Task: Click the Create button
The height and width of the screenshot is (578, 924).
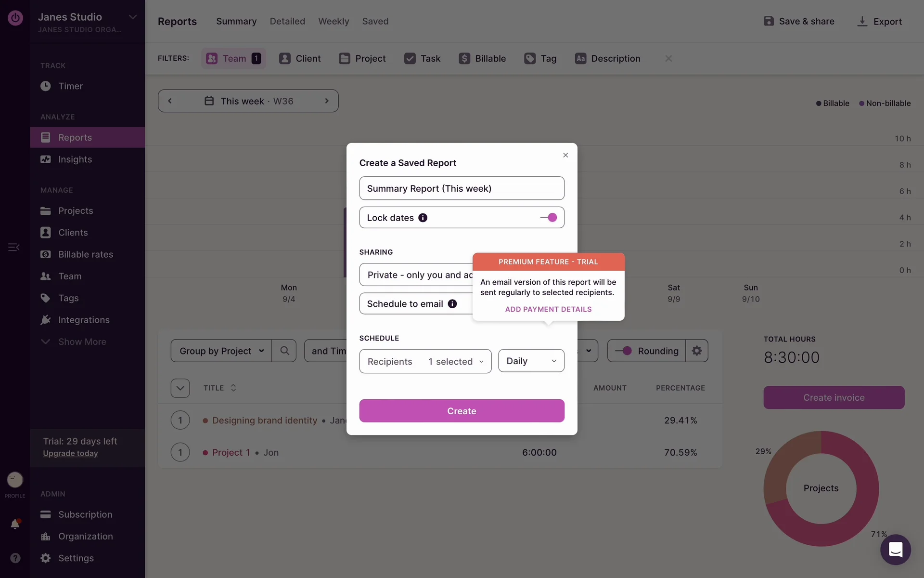Action: click(462, 411)
